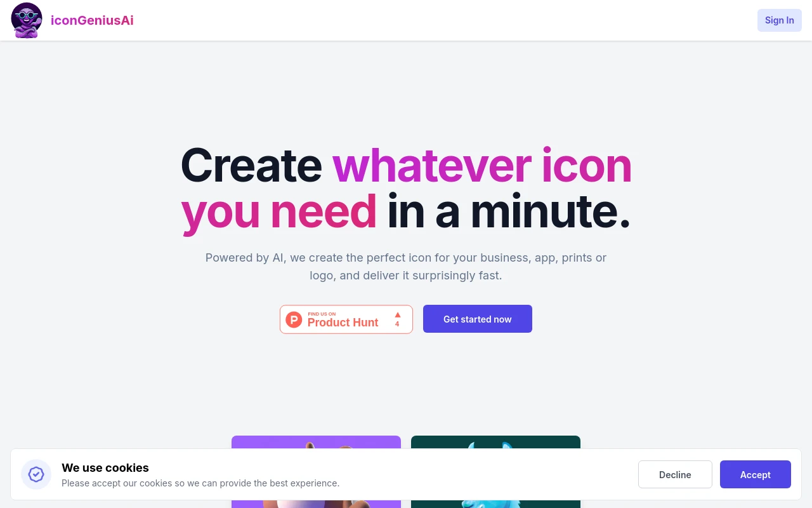Open the iconGeniusAi brand name link
This screenshot has width=812, height=508.
(92, 20)
